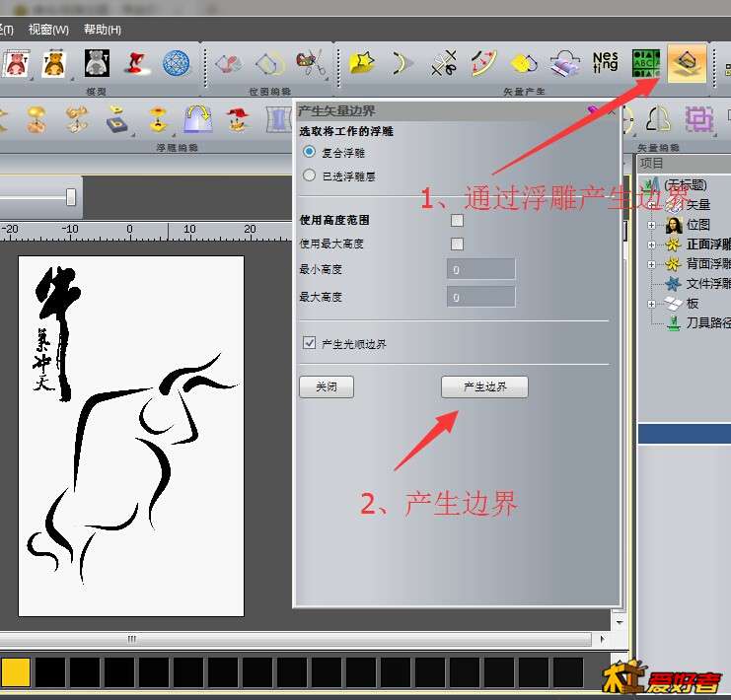This screenshot has height=700, width=731.
Task: Click the blue wireframe sphere icon
Action: pos(177,63)
